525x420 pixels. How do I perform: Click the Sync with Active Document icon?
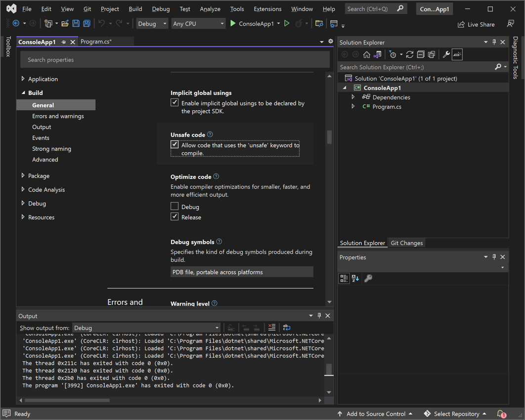[x=410, y=54]
